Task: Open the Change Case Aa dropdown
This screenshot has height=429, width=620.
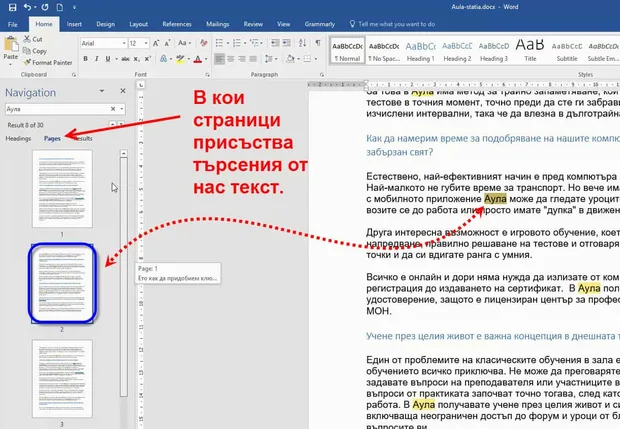Action: point(184,43)
